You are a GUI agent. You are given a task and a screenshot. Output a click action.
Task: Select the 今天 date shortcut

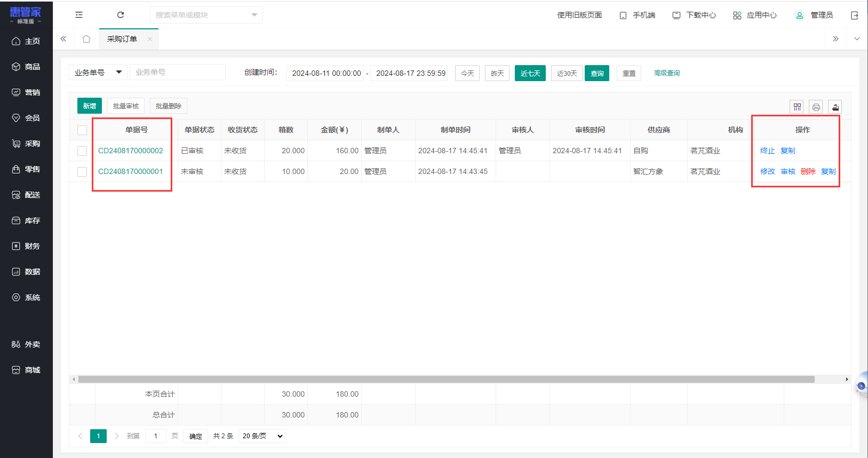pyautogui.click(x=467, y=73)
